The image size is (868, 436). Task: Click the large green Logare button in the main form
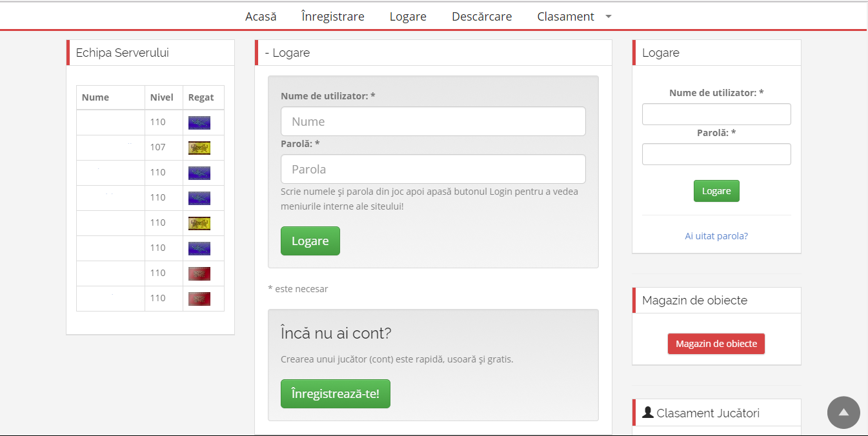pyautogui.click(x=310, y=241)
